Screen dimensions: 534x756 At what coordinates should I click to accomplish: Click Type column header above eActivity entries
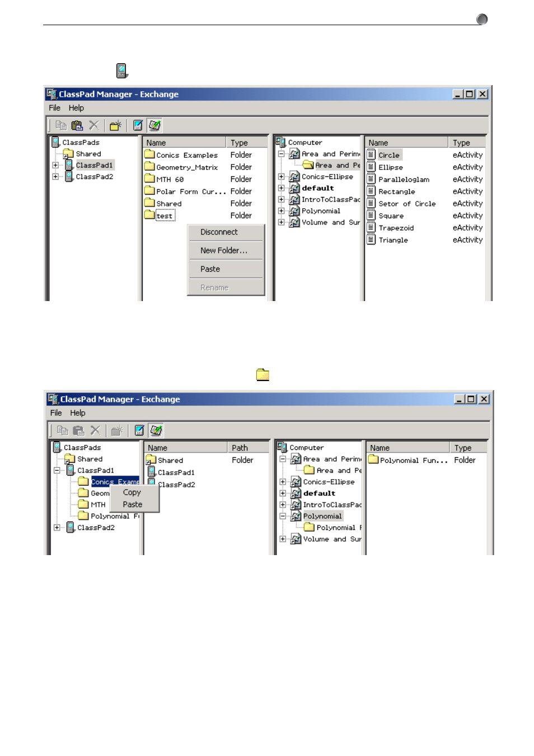(467, 143)
